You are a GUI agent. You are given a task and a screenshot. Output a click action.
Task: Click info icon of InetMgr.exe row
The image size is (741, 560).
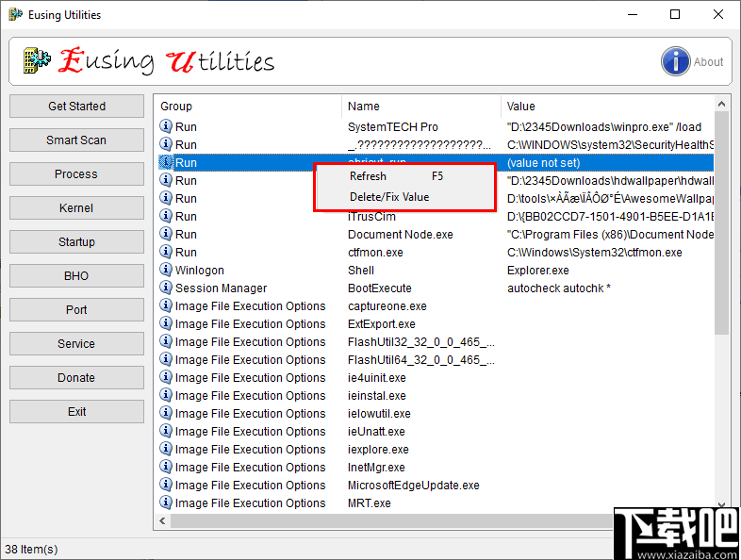165,468
